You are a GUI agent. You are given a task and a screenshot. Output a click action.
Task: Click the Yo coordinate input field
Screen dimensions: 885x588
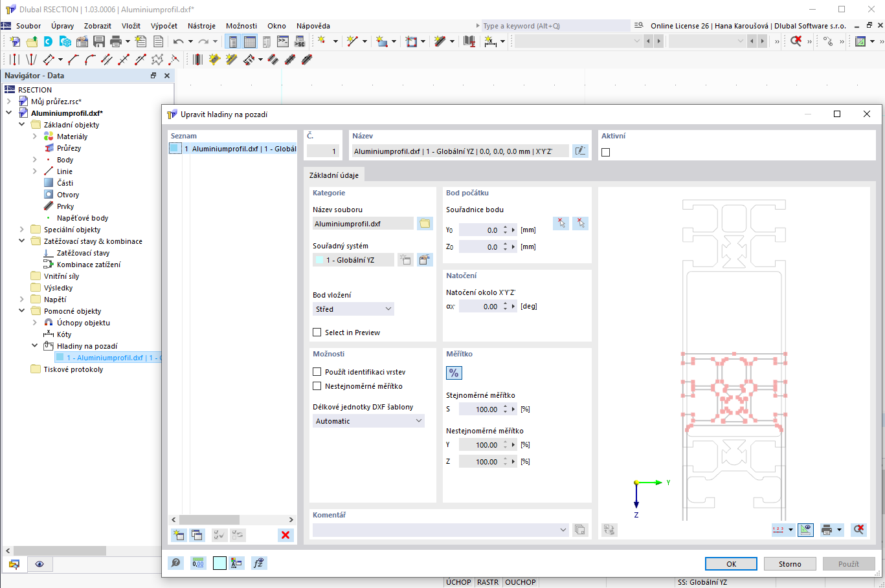(479, 230)
